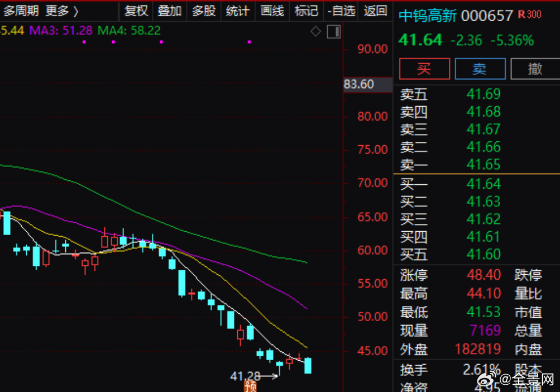Click the buy-four price 41.61
Screen dimensions: 560x392
[484, 237]
